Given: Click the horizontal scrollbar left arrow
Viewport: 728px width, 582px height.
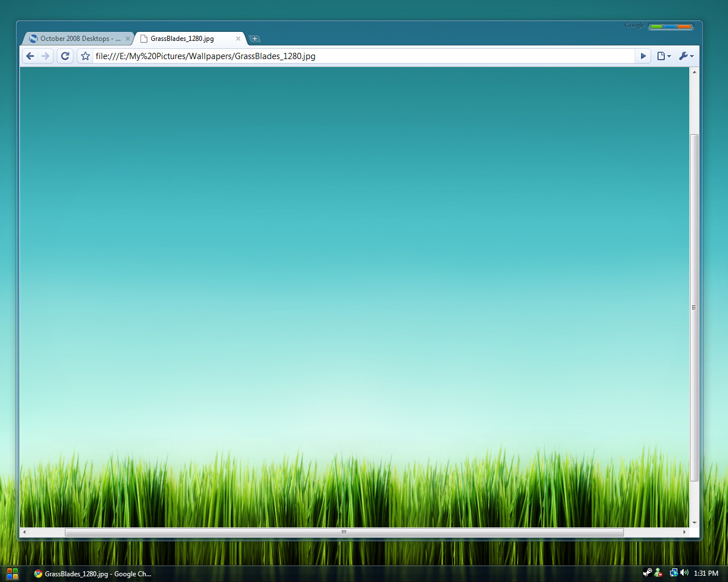Looking at the screenshot, I should tap(24, 532).
